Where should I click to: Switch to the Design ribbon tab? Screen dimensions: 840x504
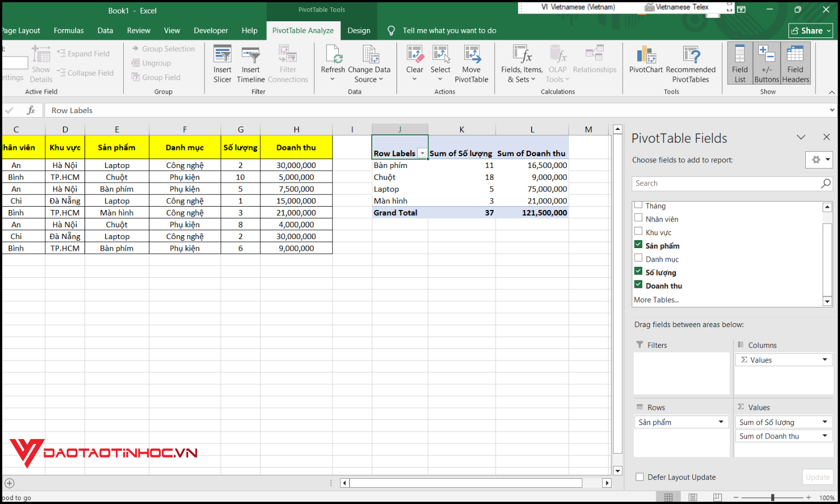click(x=358, y=30)
